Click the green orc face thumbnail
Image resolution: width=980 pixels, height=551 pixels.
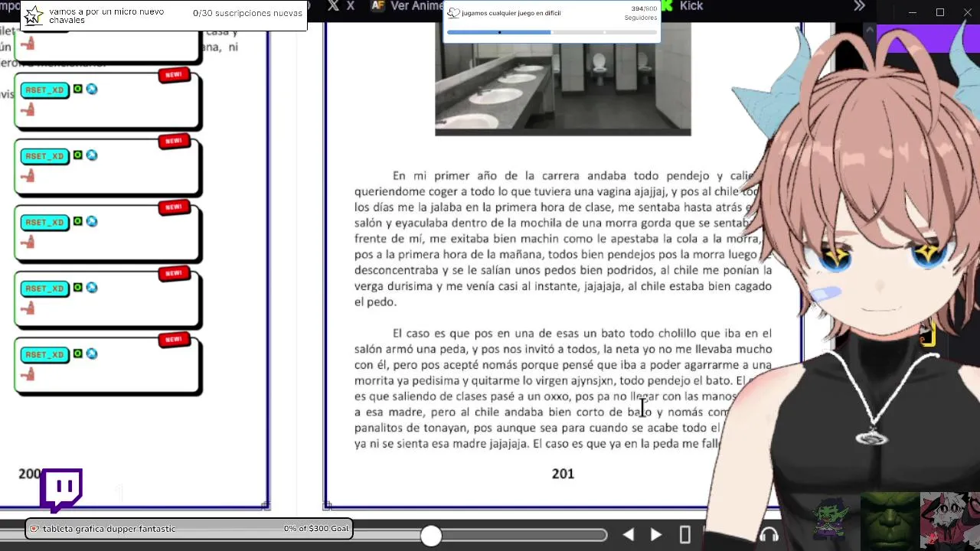890,520
